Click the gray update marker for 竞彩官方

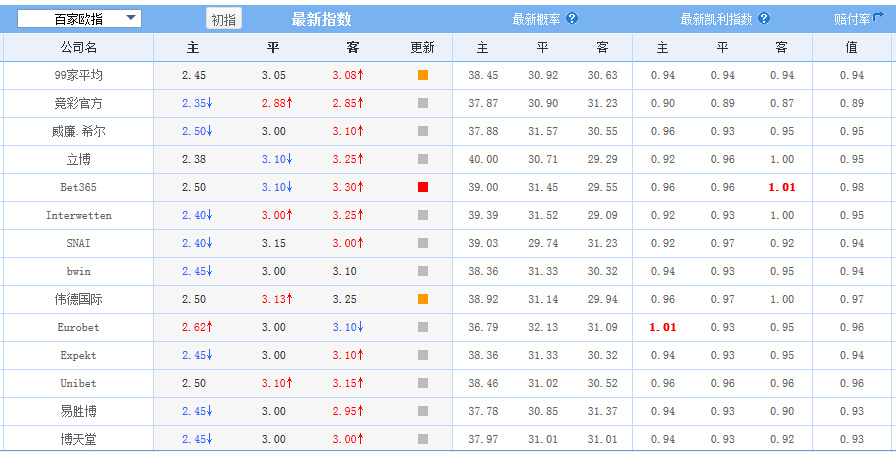click(423, 103)
